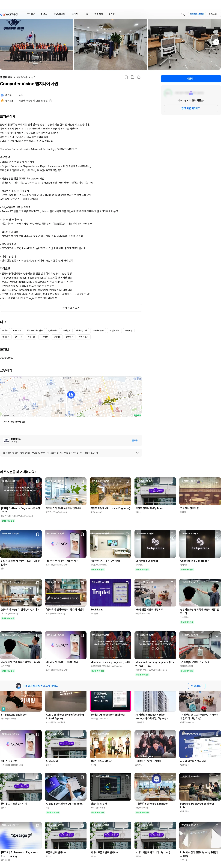
Task: Open the upstage AI Research Engineer card image
Action: click(x=21, y=836)
